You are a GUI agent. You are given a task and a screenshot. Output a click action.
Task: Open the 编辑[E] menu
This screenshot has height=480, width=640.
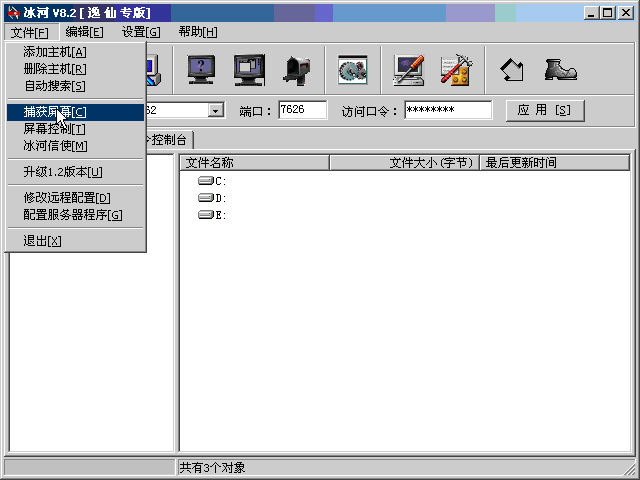tap(84, 32)
